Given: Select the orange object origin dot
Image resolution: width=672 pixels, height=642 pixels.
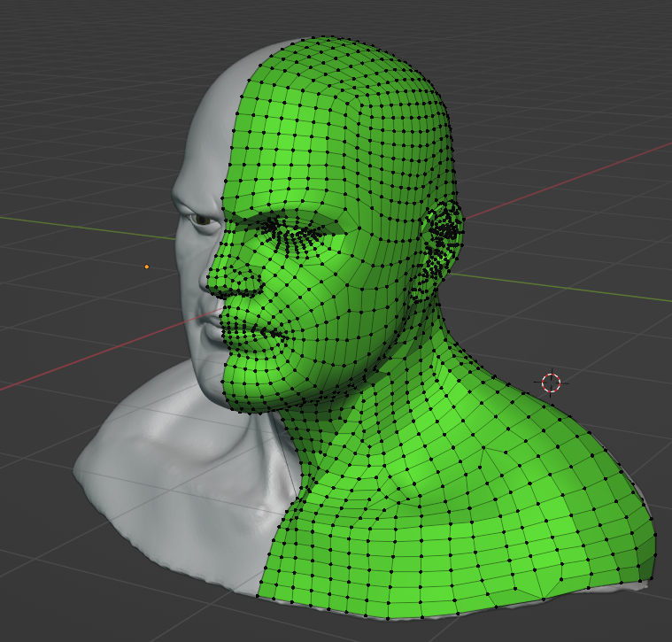Looking at the screenshot, I should click(x=147, y=267).
